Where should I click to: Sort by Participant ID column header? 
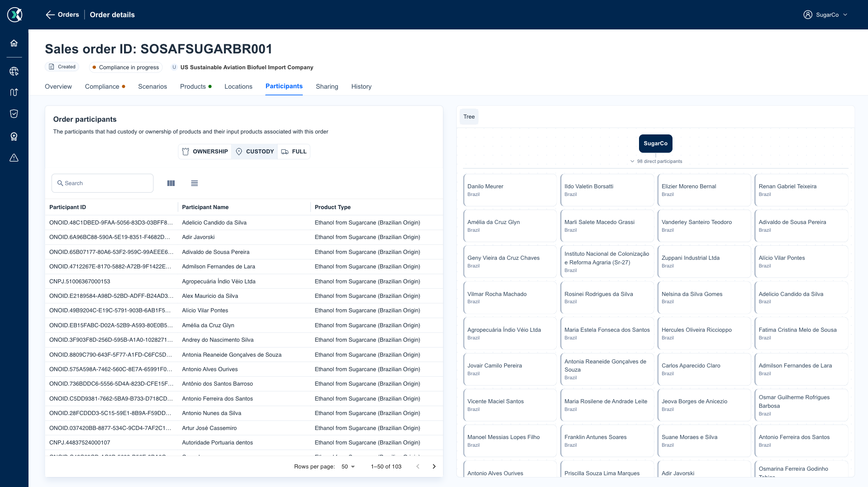[67, 207]
